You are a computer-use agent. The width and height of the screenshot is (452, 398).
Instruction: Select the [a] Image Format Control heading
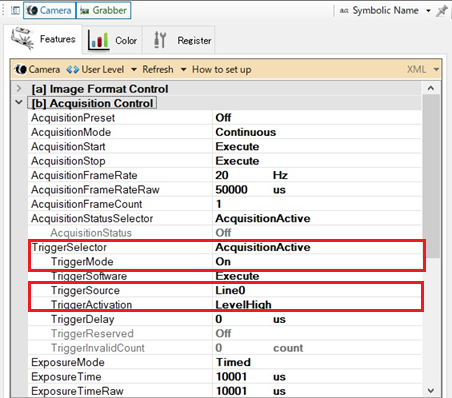pyautogui.click(x=100, y=89)
